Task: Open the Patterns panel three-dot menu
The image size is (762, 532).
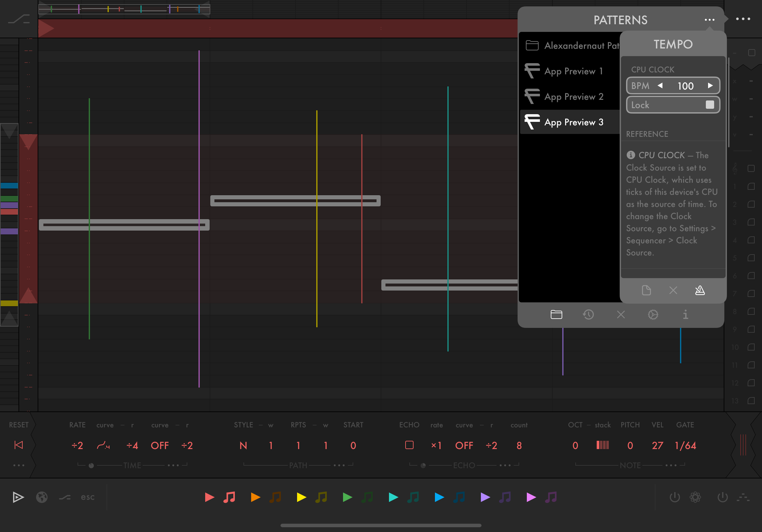Action: coord(709,20)
